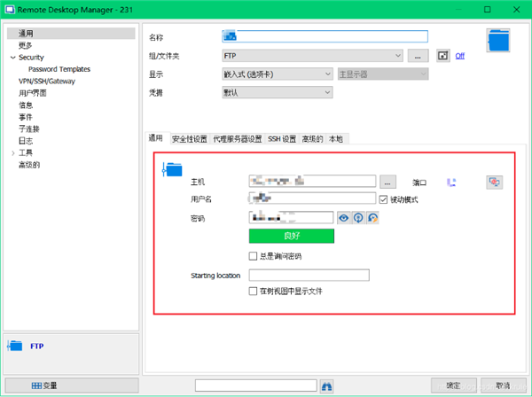Click the large FTP entry icon top right
This screenshot has width=532, height=397.
coord(498,41)
